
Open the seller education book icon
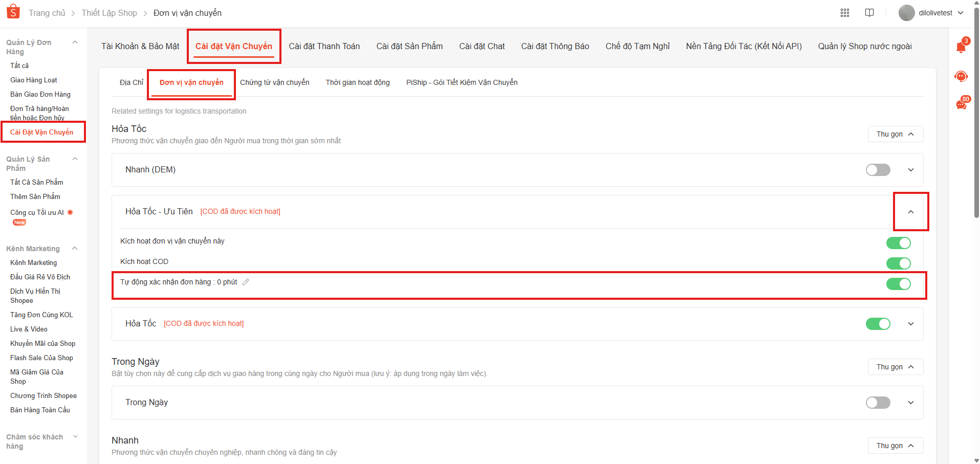click(869, 13)
